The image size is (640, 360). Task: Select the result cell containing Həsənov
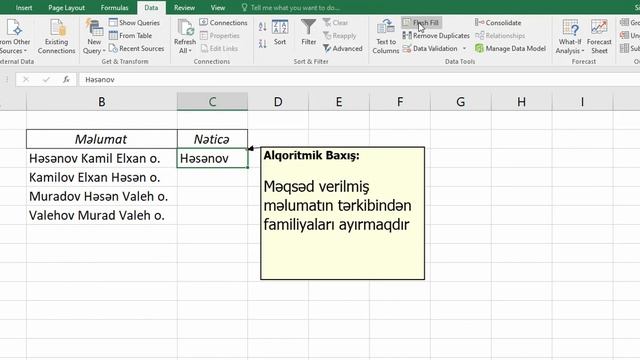pyautogui.click(x=212, y=158)
